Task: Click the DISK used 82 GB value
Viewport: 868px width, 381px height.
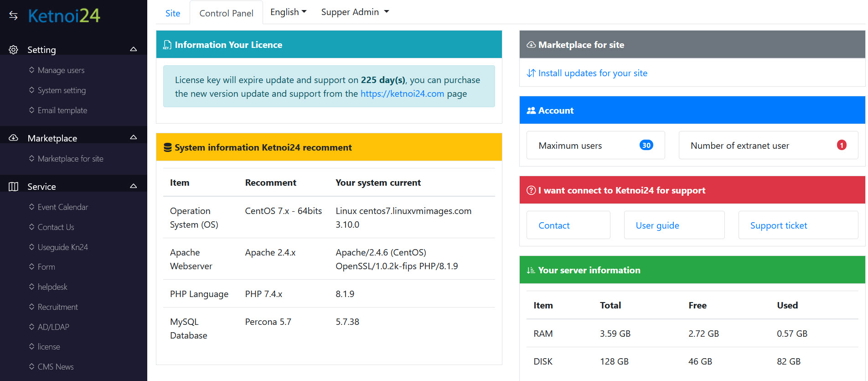Action: [789, 361]
